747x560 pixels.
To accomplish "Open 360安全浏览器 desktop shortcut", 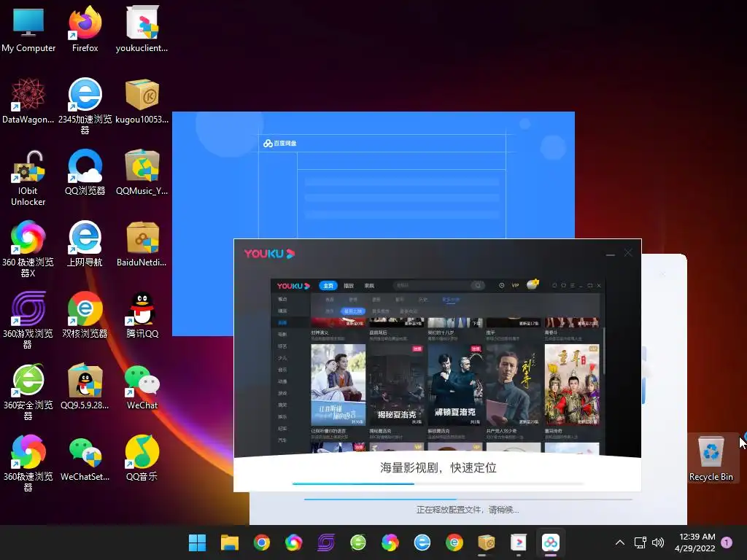I will click(x=28, y=392).
